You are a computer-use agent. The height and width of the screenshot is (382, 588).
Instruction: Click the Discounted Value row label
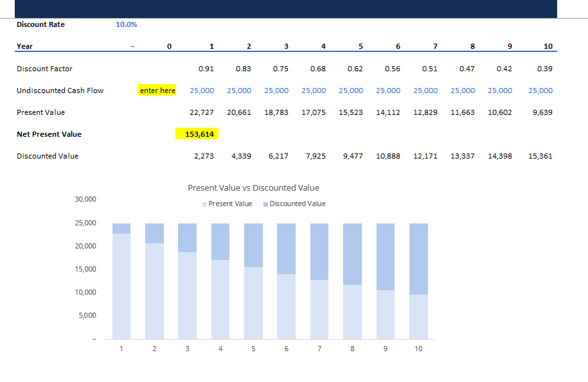click(x=44, y=155)
